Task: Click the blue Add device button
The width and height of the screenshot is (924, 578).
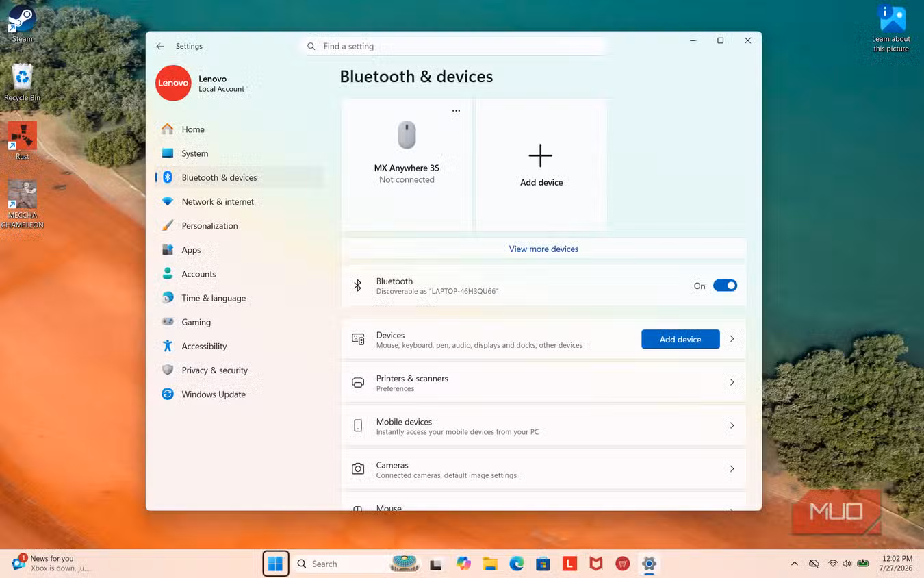Action: click(680, 339)
